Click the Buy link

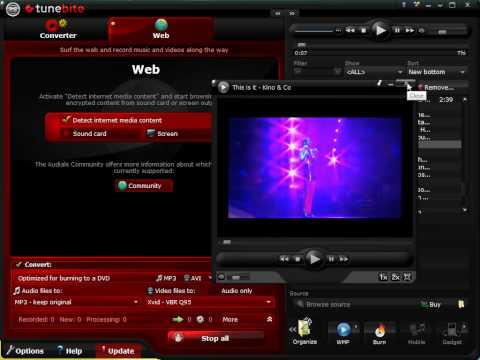[431, 304]
